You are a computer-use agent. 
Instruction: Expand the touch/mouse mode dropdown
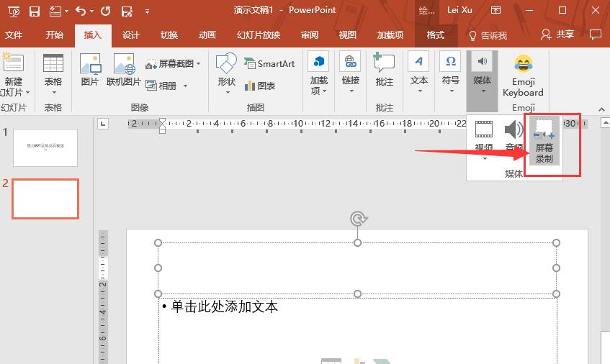tap(66, 12)
